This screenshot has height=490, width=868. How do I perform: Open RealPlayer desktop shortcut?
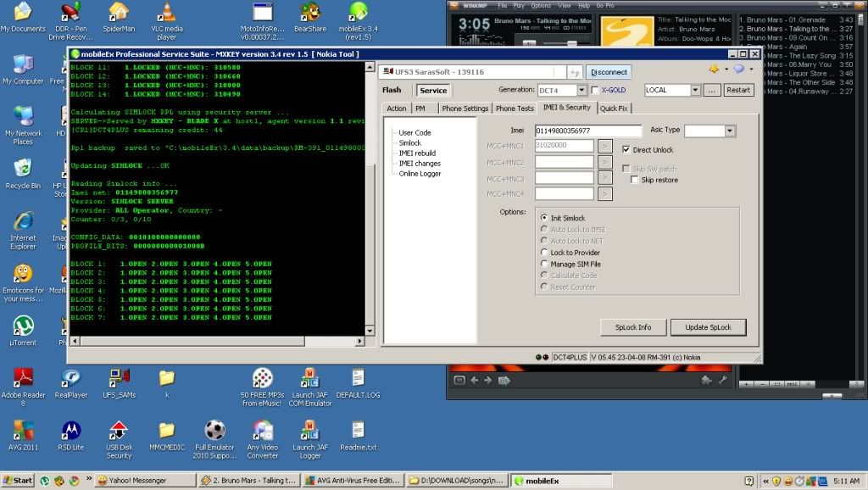71,383
